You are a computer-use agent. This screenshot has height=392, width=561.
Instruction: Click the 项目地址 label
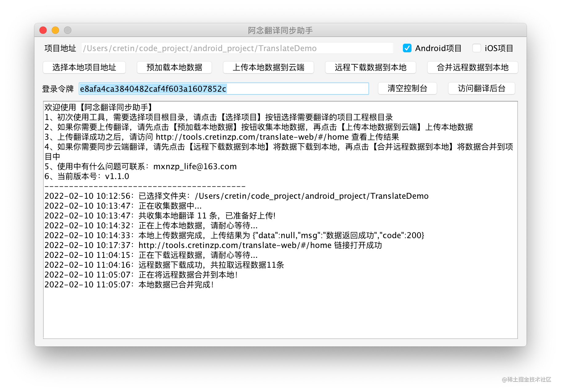pos(60,48)
